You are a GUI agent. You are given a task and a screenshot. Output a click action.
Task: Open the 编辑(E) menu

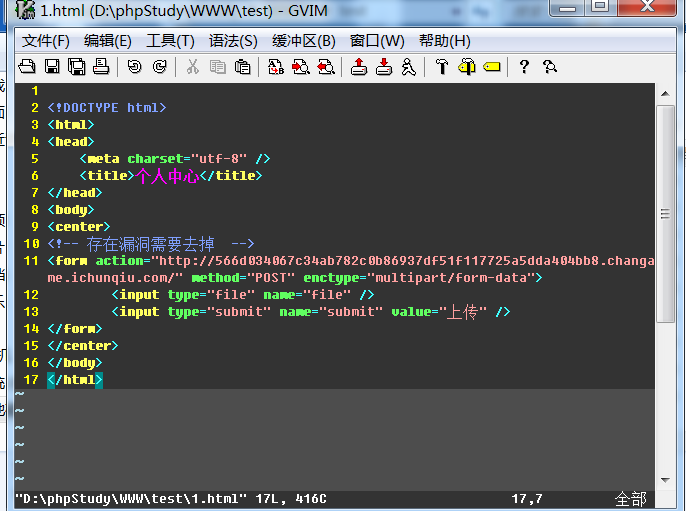108,41
